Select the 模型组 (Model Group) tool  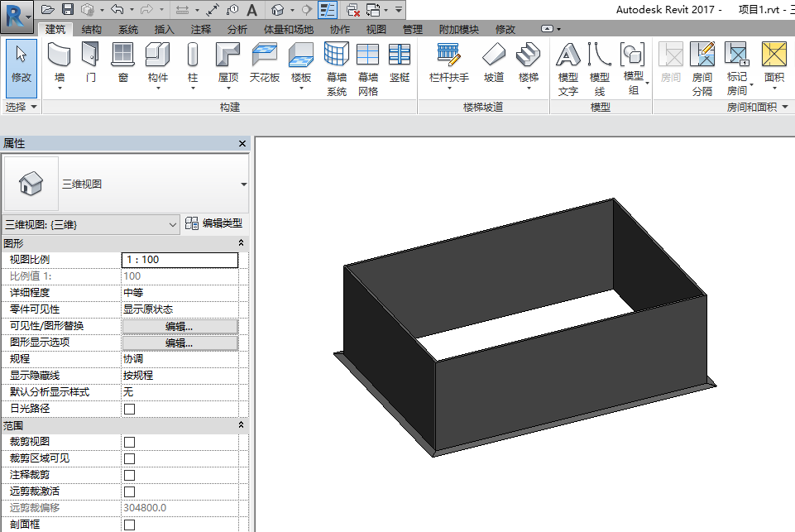coord(633,69)
